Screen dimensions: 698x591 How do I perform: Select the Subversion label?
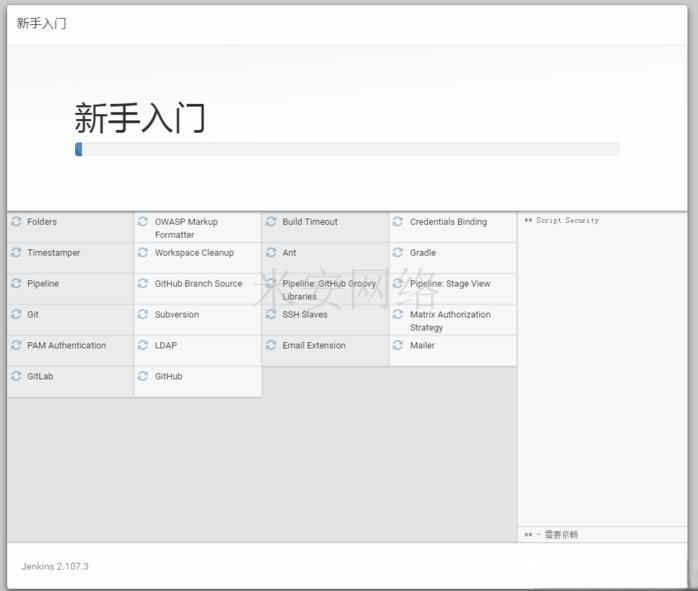[177, 314]
